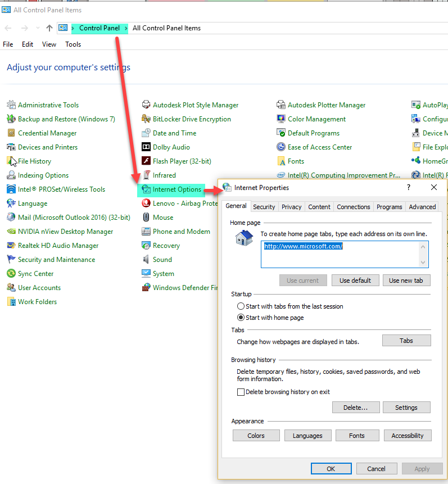Screen dimensions: 448x484
Task: Click the Cancel button
Action: [377, 469]
